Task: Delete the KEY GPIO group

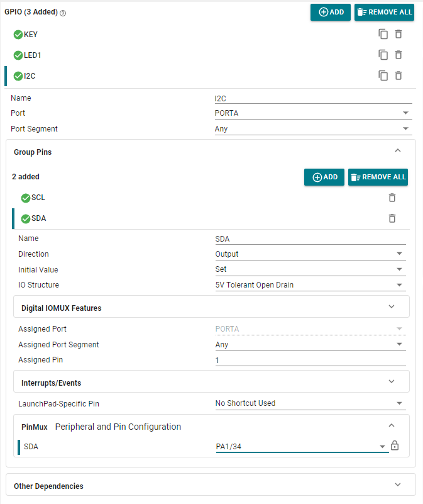Action: coord(398,35)
